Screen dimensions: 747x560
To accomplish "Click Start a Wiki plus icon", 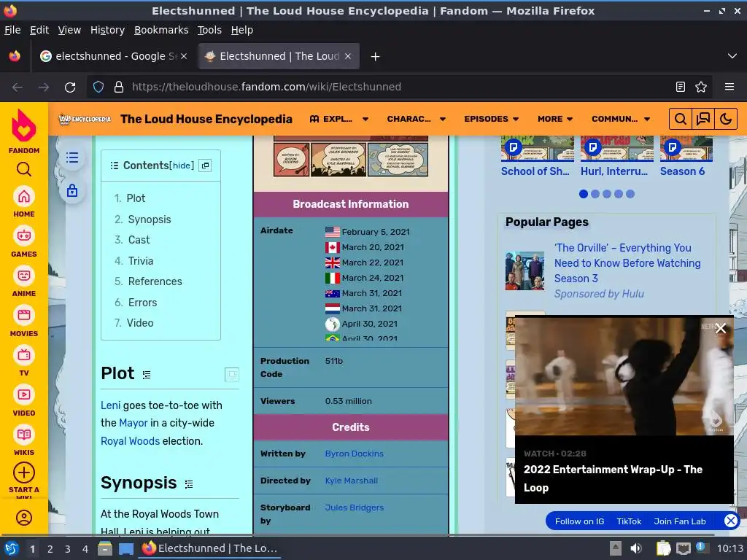I will pyautogui.click(x=24, y=472).
